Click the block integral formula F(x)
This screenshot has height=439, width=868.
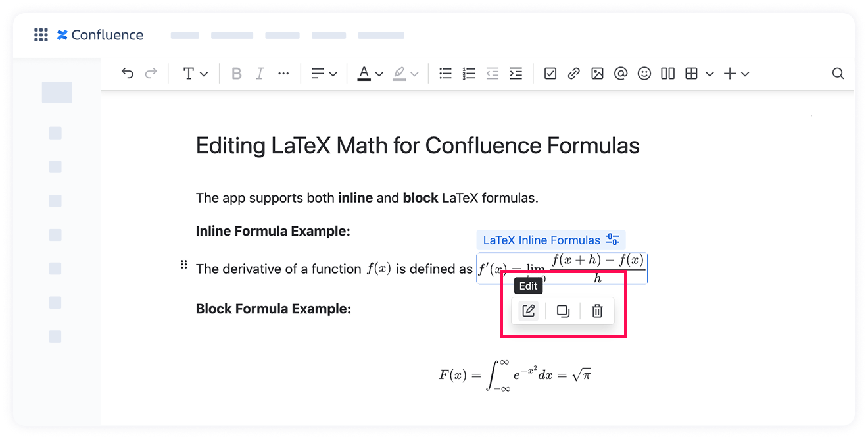point(515,375)
